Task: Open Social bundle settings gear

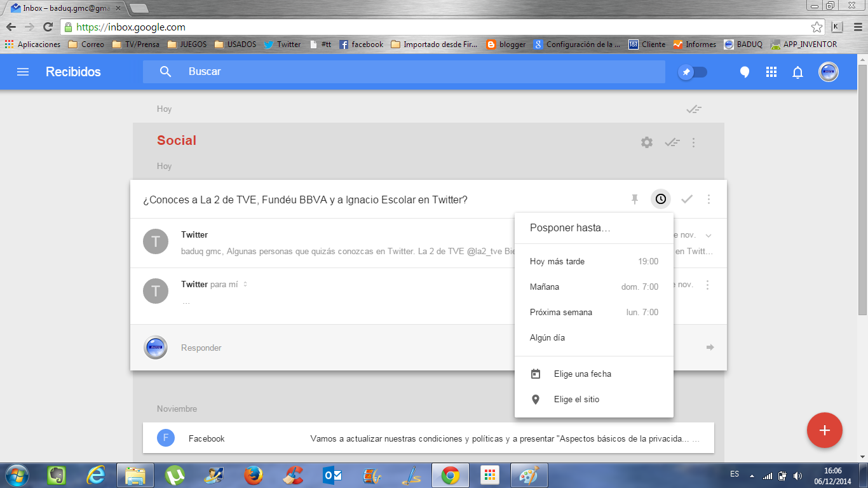Action: coord(647,142)
